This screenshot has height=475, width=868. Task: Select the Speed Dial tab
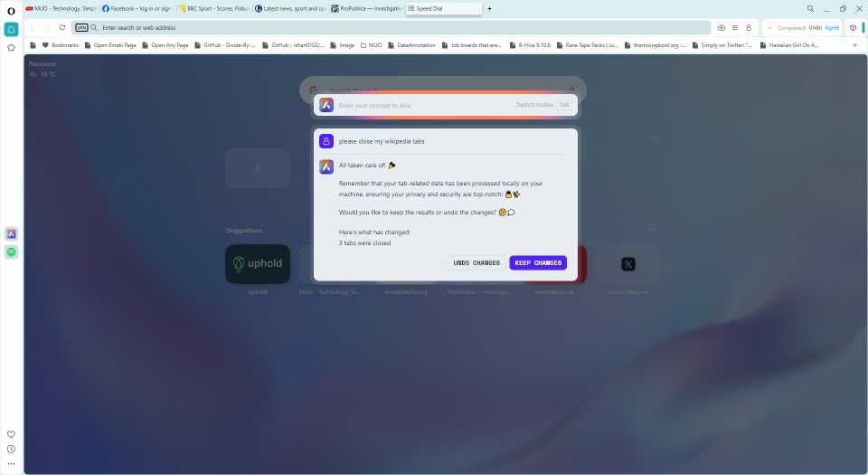[x=443, y=9]
